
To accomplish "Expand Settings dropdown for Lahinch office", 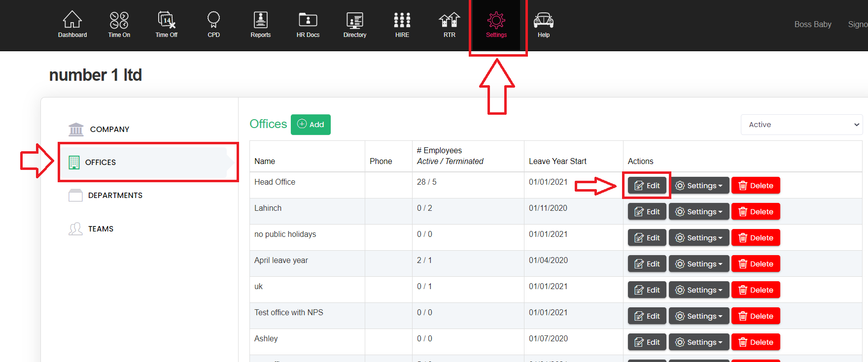I will coord(698,212).
